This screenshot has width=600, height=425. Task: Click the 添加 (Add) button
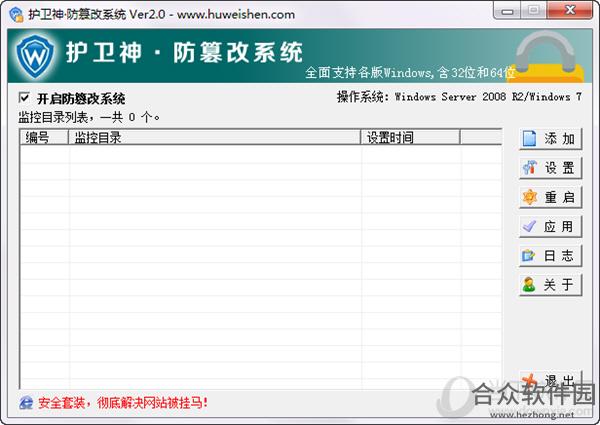click(550, 138)
